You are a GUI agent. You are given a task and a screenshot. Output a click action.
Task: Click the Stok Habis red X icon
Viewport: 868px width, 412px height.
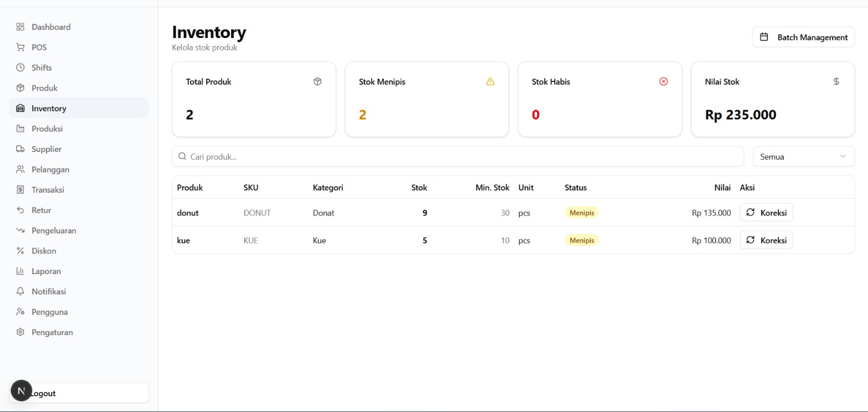[663, 81]
